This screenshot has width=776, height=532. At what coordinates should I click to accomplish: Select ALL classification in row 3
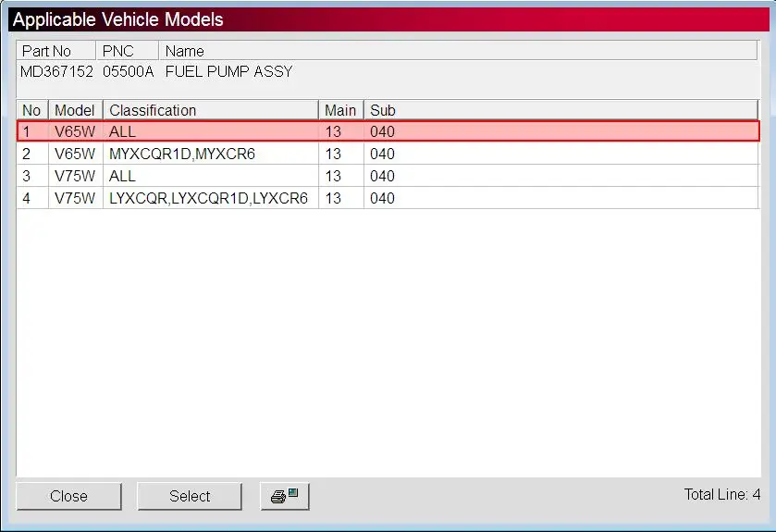(210, 176)
